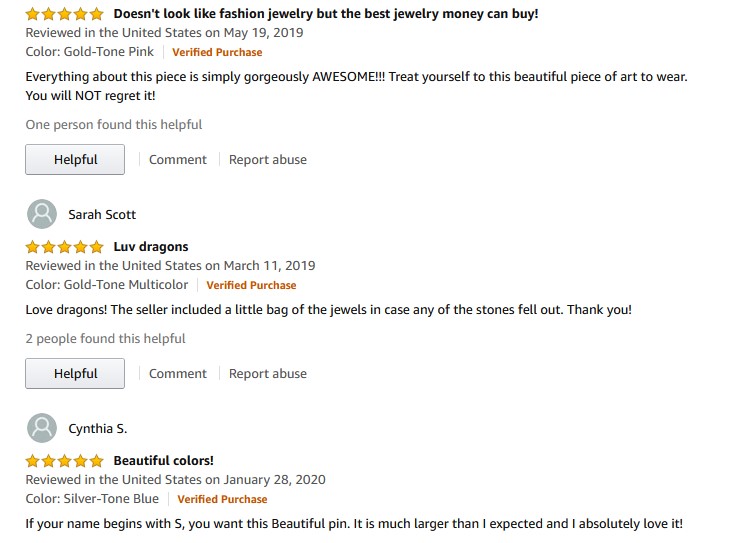Click five-star rating on 'Beautiful colors!' review
The height and width of the screenshot is (543, 748).
(64, 461)
